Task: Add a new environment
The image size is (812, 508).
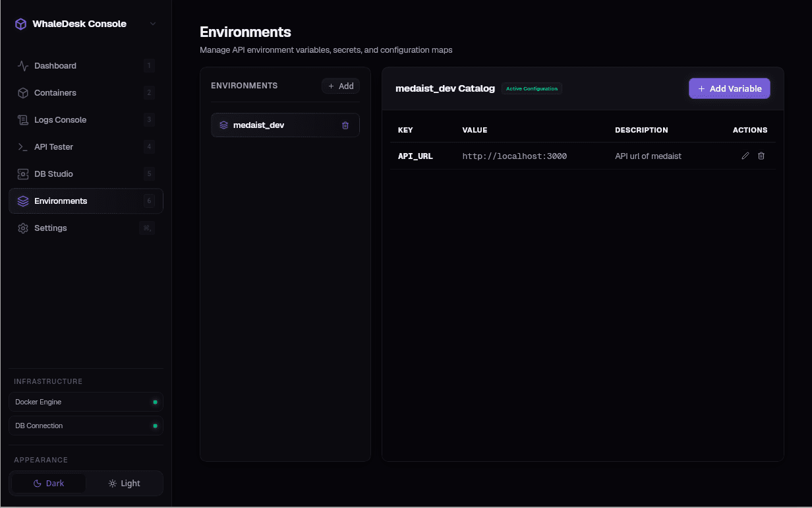Action: coord(341,86)
